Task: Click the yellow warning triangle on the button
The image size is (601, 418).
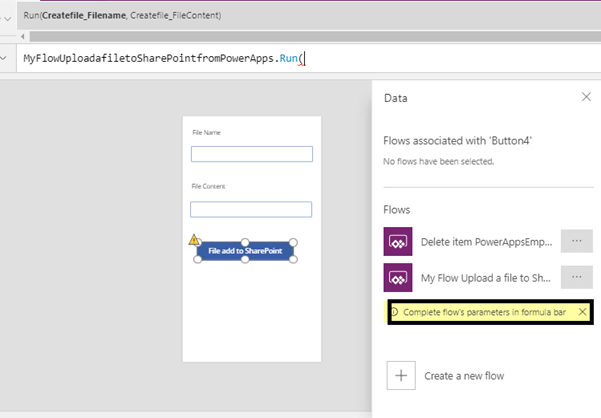Action: click(194, 240)
